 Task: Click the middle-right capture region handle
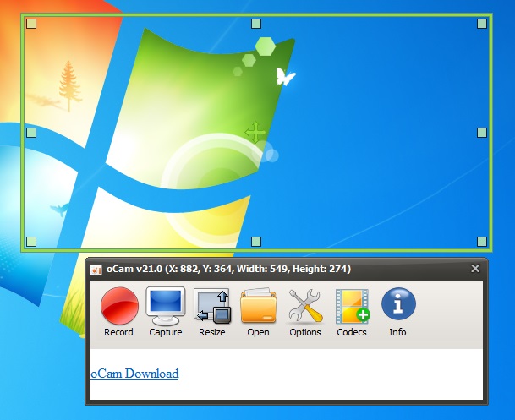click(x=482, y=133)
